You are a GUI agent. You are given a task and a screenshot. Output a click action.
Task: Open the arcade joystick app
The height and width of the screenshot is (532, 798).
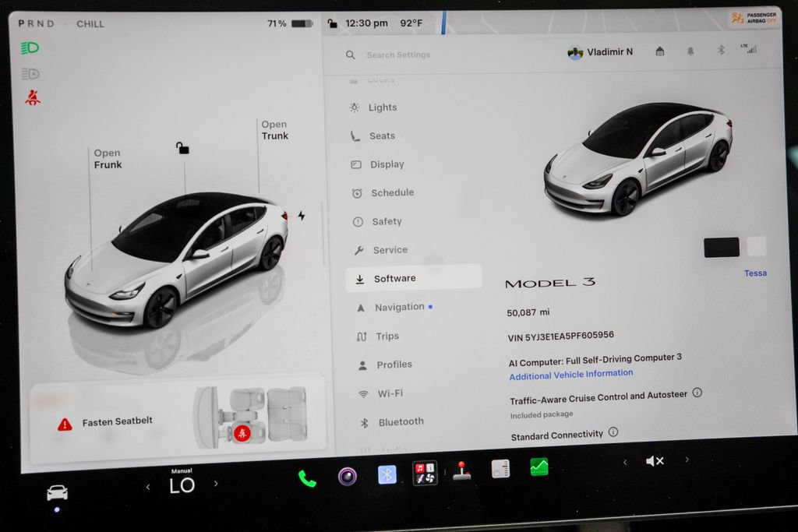click(462, 470)
